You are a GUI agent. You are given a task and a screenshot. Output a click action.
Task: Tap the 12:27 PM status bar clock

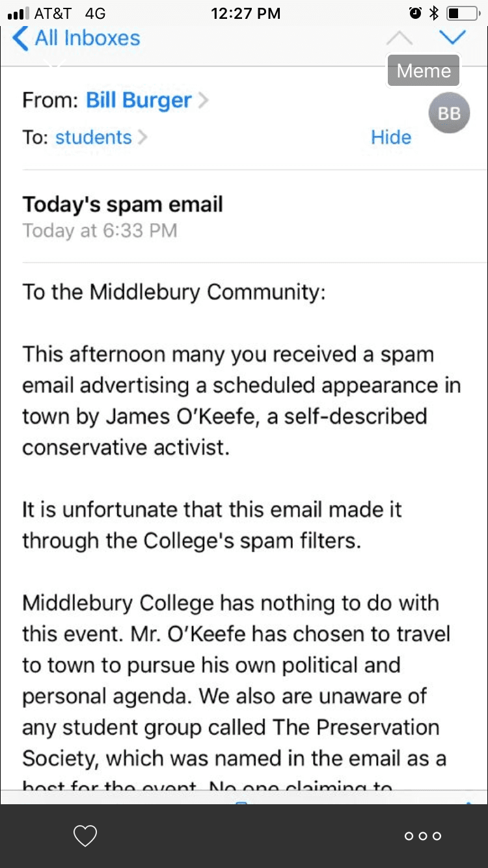245,13
